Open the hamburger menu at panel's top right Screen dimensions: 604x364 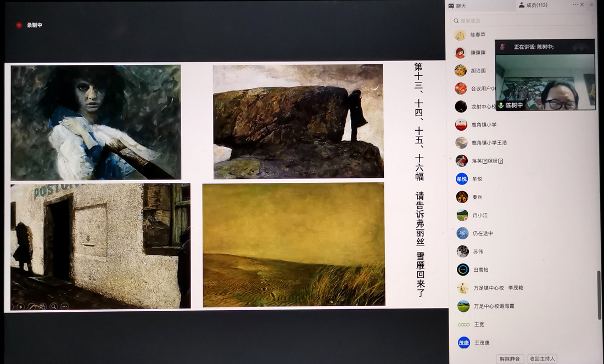(591, 4)
